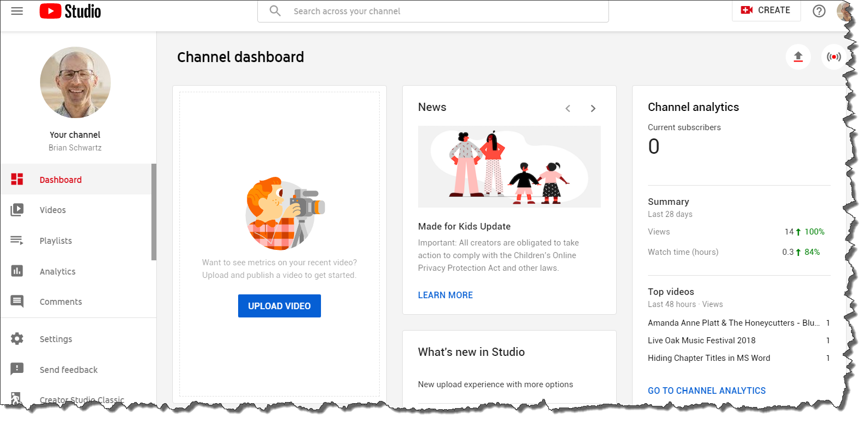Viewport: 868px width, 424px height.
Task: Click the Channel analytics heading
Action: pos(694,107)
